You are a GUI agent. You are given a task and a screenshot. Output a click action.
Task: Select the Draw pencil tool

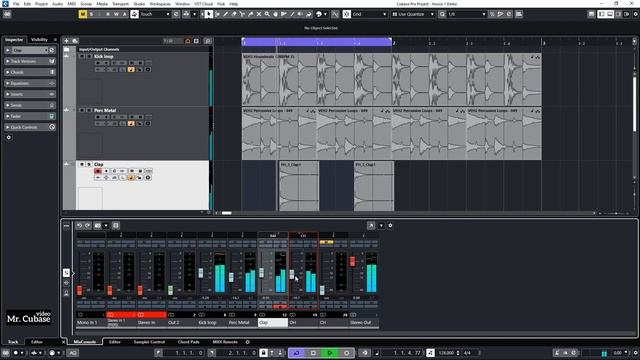point(225,14)
